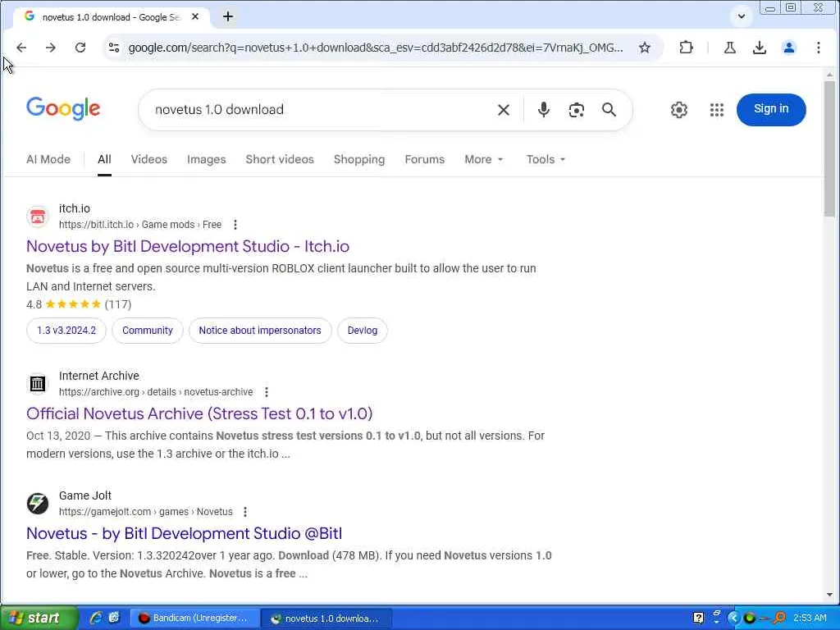
Task: Open the 1.3 v3.2024.2 sitelink chip
Action: click(66, 331)
